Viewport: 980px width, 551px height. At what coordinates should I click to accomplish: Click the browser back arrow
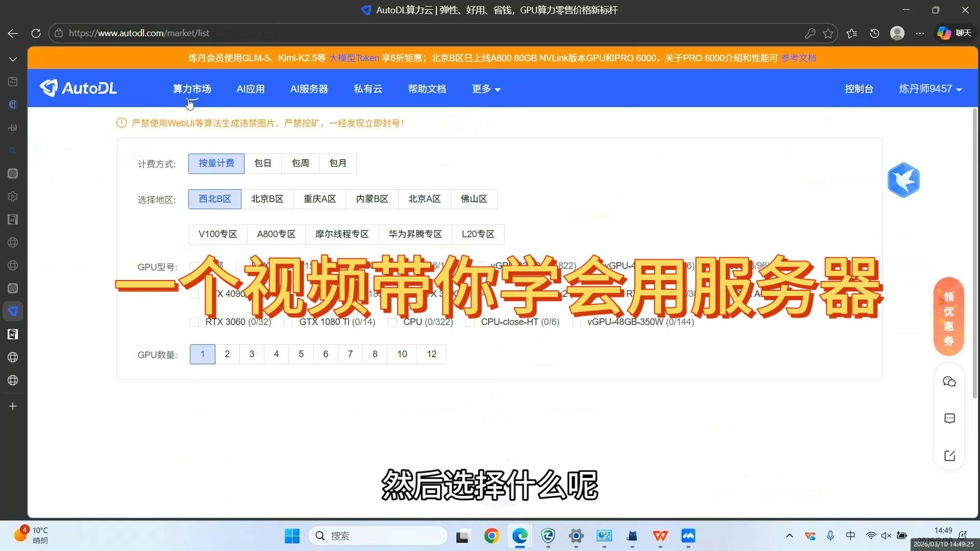(x=13, y=33)
